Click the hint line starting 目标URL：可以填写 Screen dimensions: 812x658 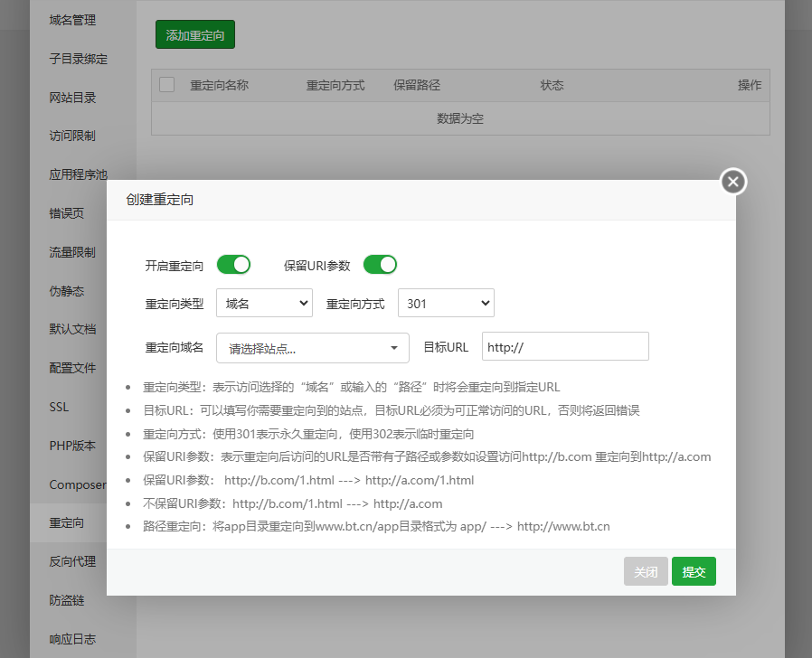click(392, 410)
